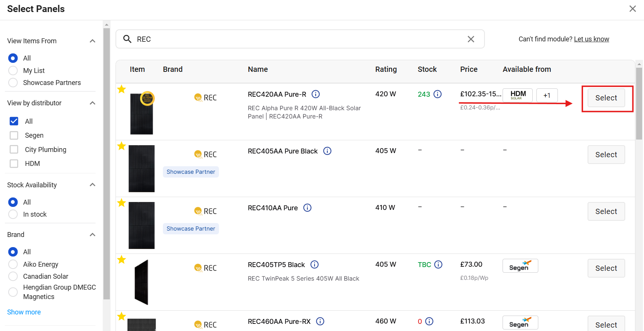Click Show more brands link
The height and width of the screenshot is (331, 644).
tap(24, 312)
